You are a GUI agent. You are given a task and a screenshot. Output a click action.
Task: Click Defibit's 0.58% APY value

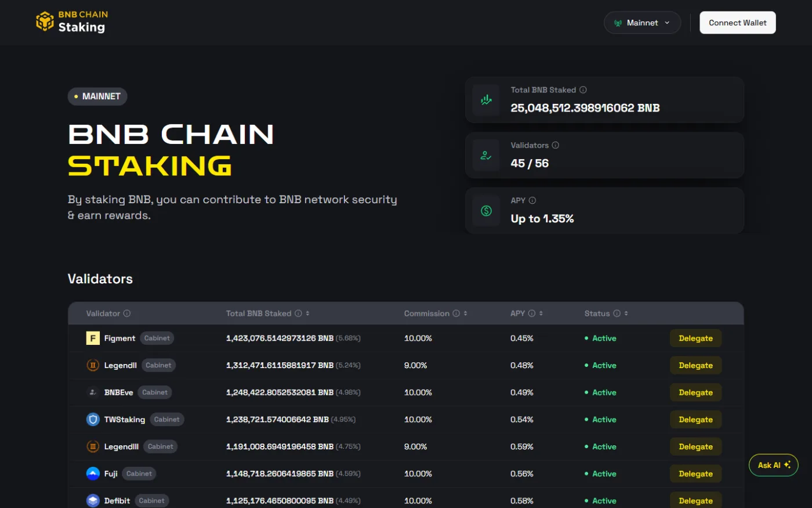click(522, 500)
